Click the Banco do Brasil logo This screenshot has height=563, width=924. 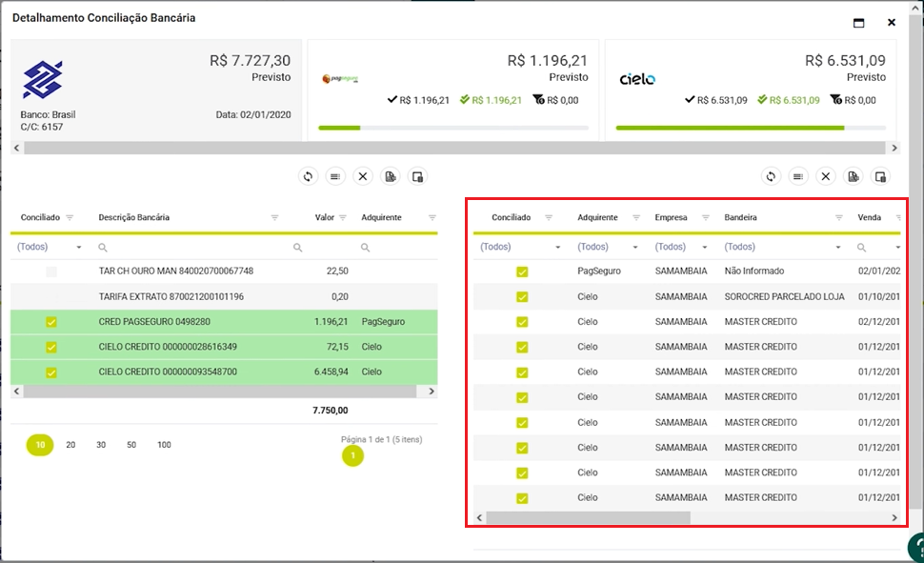point(43,80)
